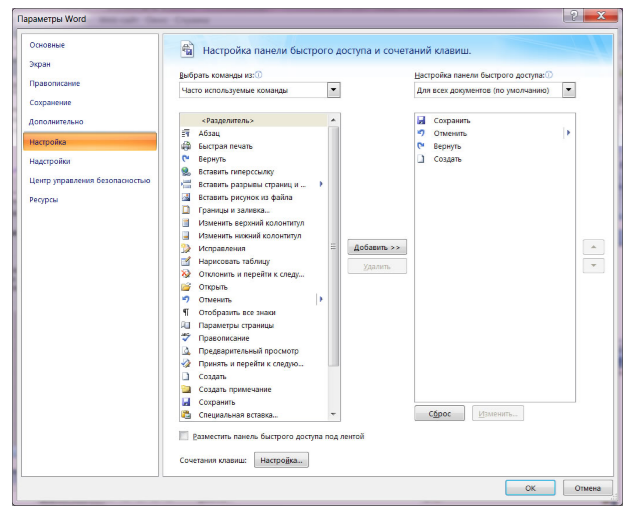Click Настройка button for keyboard shortcuts
The image size is (631, 514).
point(281,460)
